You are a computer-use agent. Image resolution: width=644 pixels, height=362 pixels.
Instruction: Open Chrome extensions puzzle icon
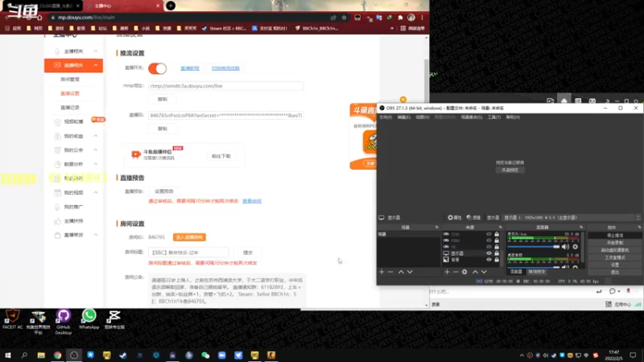pyautogui.click(x=400, y=18)
